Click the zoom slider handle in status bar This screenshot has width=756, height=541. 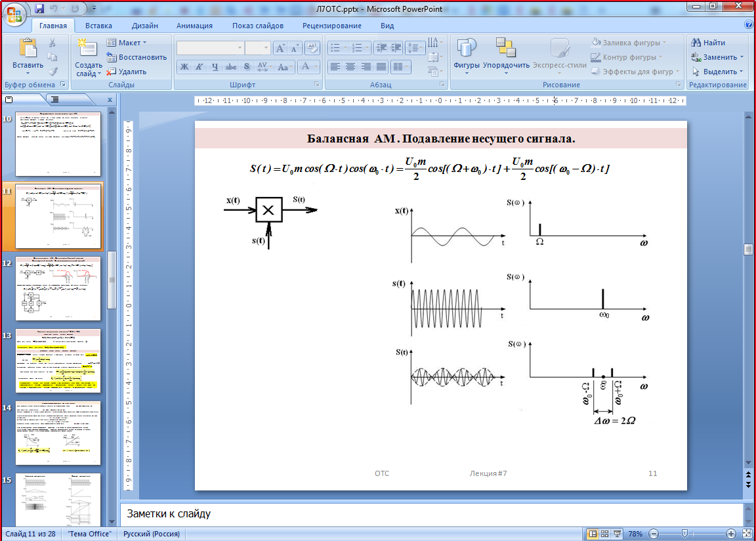coord(684,534)
